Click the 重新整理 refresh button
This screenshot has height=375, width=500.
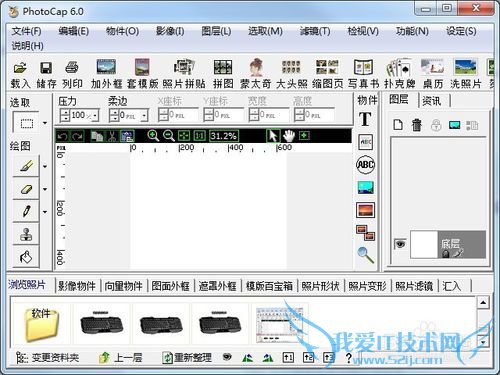[x=187, y=358]
